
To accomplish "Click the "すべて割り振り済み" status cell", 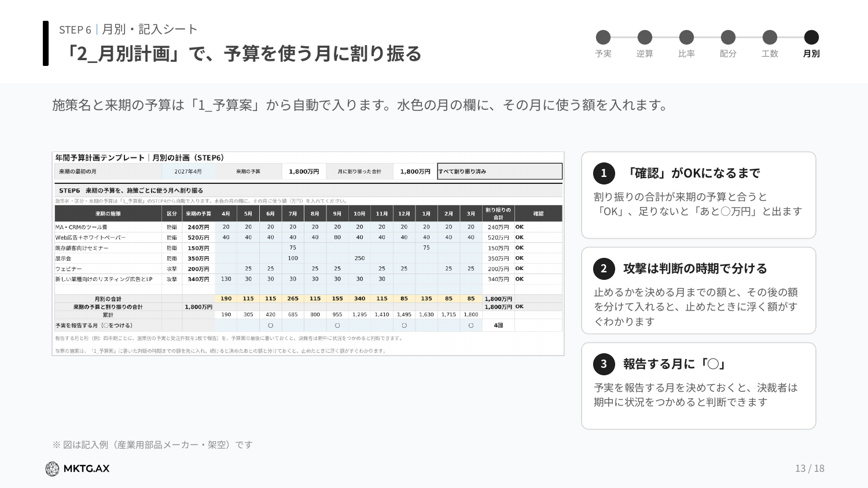I will click(499, 172).
